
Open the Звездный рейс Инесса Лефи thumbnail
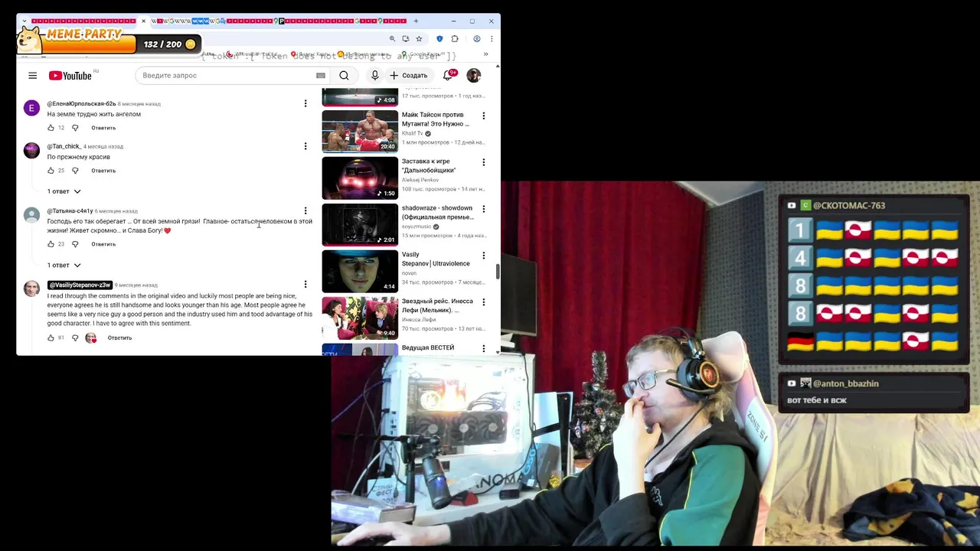pyautogui.click(x=360, y=318)
